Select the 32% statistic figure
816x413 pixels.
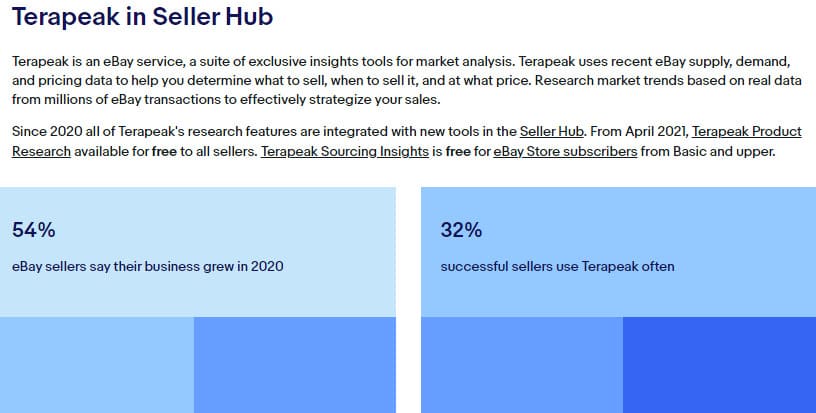tap(461, 230)
